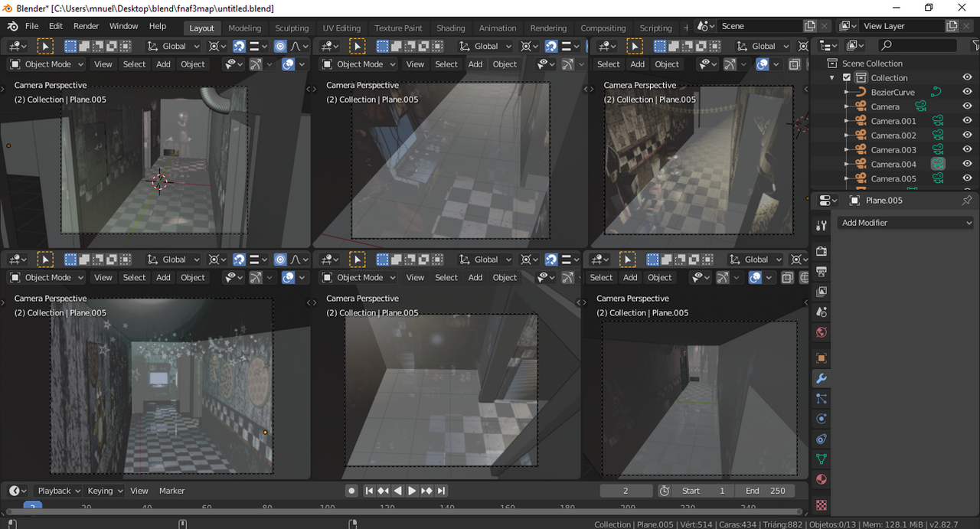
Task: Open the timeline Marker menu
Action: [x=172, y=491]
